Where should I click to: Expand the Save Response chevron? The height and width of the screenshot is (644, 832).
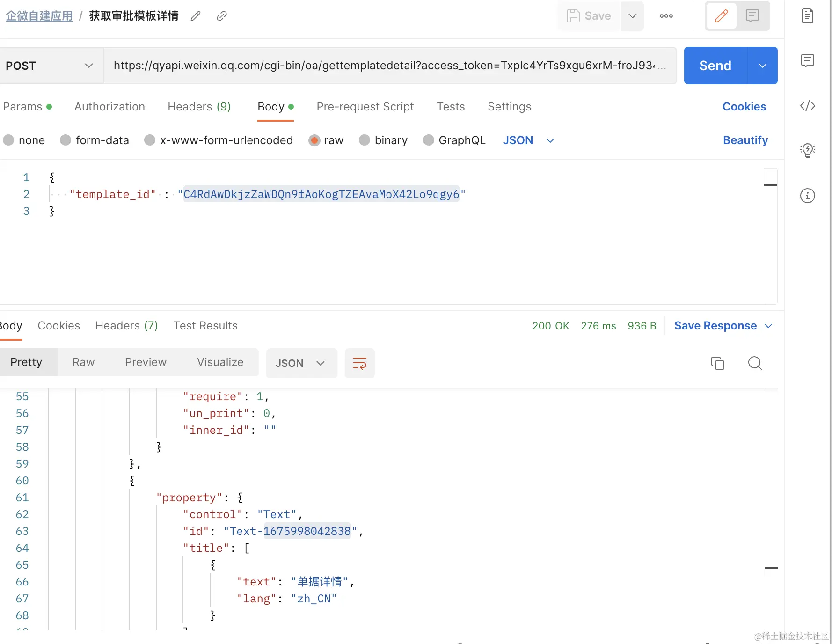coord(768,326)
